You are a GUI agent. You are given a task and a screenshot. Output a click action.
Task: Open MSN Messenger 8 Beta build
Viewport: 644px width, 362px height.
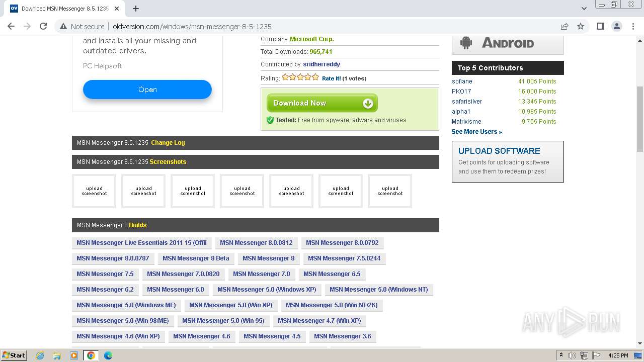pos(196,258)
